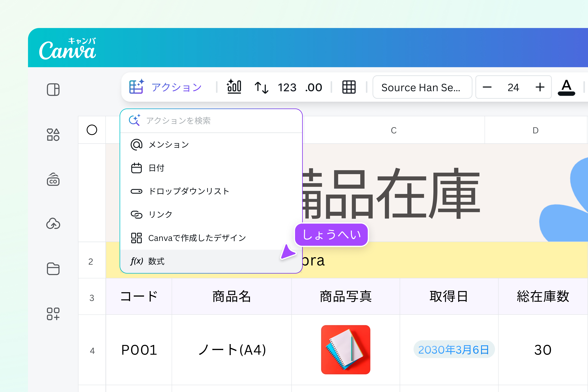This screenshot has height=392, width=588.
Task: Open the Elements shapes sidebar icon
Action: [x=53, y=134]
